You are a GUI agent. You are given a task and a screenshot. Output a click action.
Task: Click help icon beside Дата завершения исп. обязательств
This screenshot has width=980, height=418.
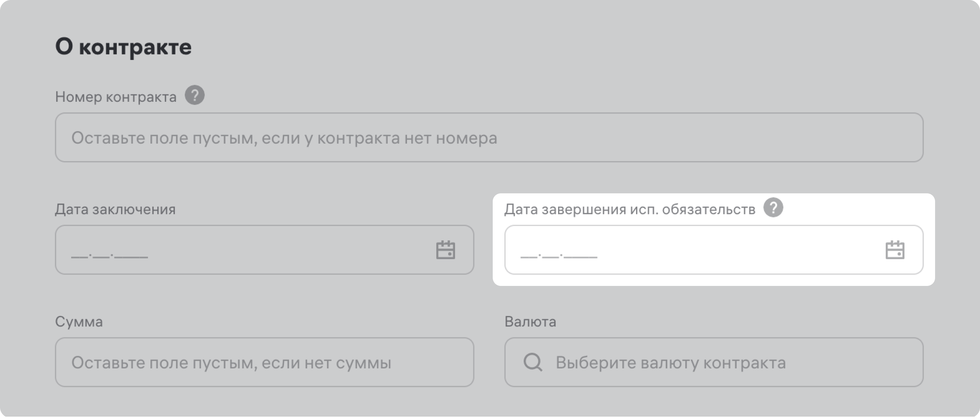[x=773, y=208]
